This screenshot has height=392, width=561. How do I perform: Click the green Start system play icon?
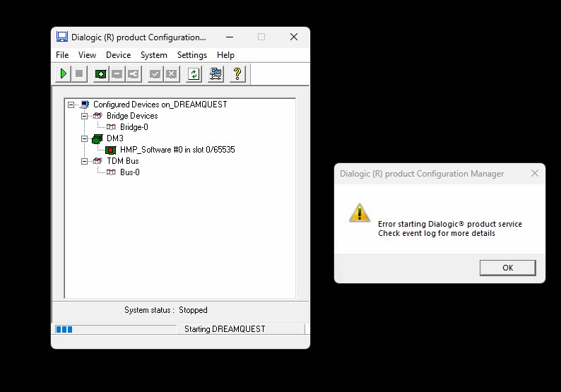(63, 73)
